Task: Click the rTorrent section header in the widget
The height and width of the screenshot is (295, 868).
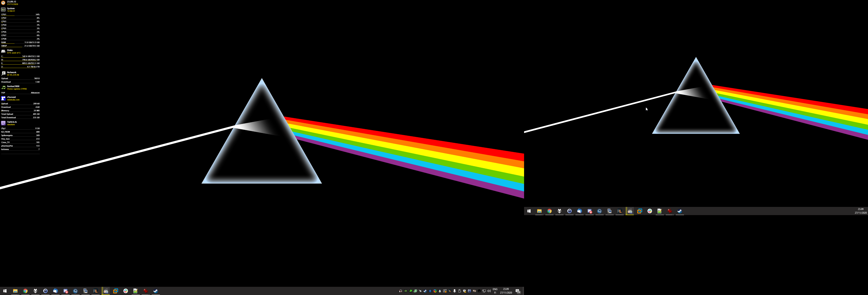Action: tap(11, 97)
